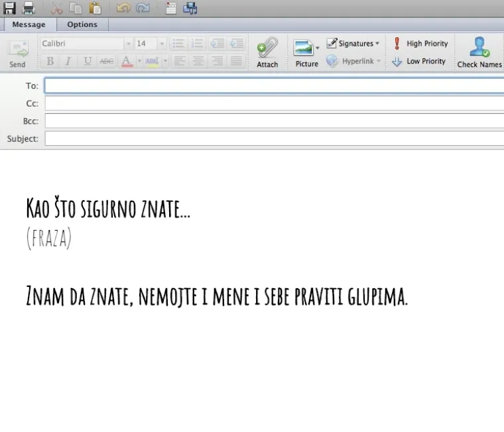Set message to Low Priority
The image size is (504, 432).
pyautogui.click(x=419, y=61)
